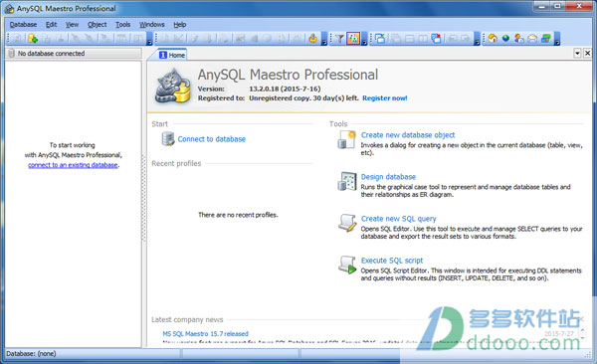Open the Edit menu
This screenshot has height=364, width=597.
tap(51, 25)
